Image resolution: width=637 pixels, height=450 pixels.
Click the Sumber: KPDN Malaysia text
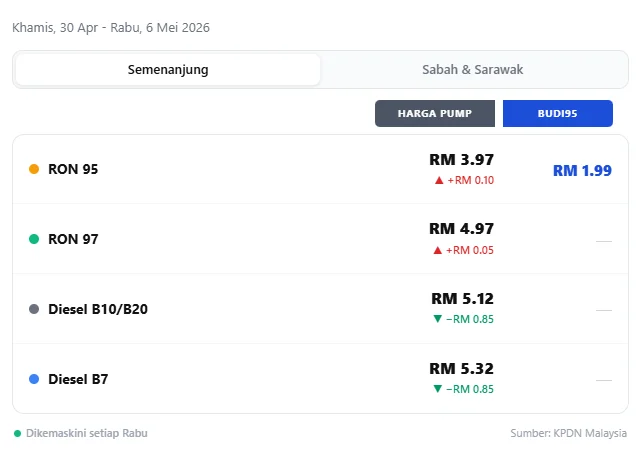point(568,434)
